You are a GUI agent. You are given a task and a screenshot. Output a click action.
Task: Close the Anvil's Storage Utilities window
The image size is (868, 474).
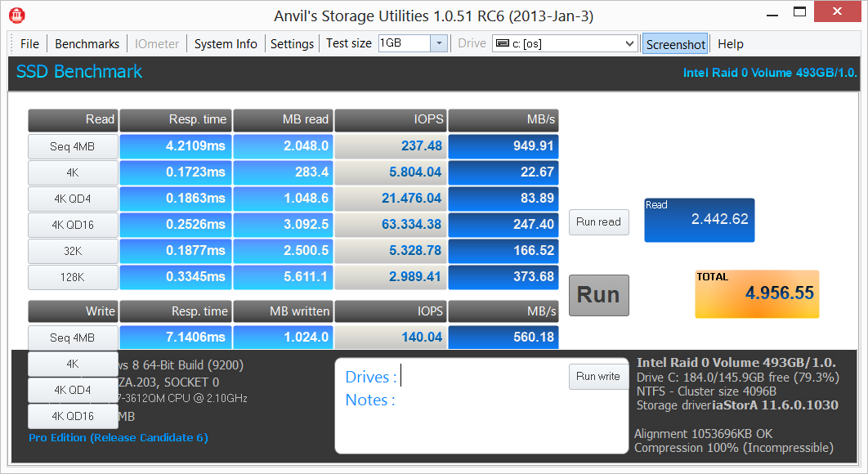837,11
